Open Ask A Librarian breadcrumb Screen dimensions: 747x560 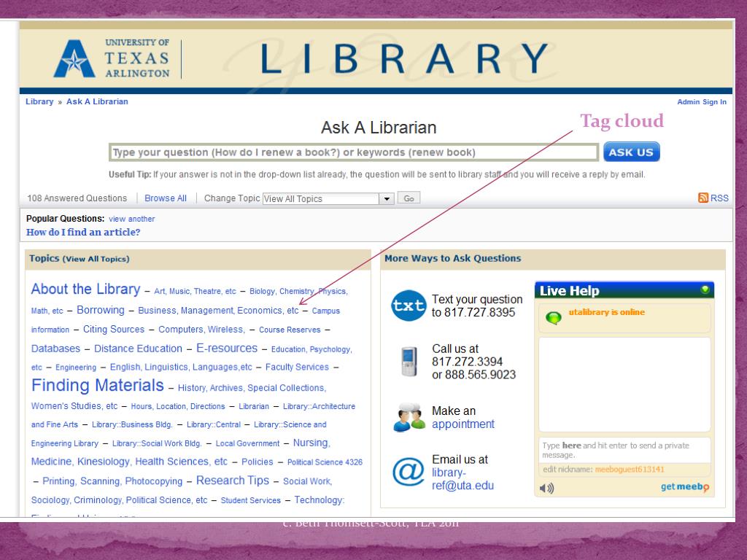[x=97, y=101]
